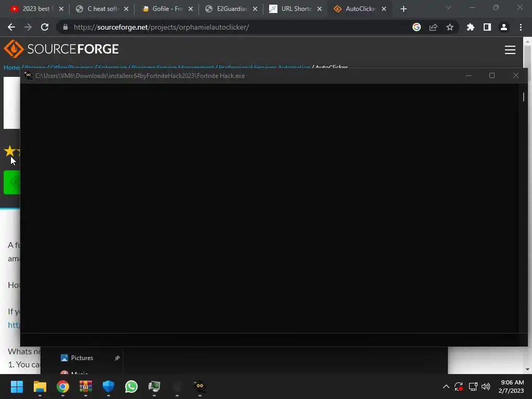The image size is (532, 399).
Task: Reload the SourceForge page
Action: (45, 27)
